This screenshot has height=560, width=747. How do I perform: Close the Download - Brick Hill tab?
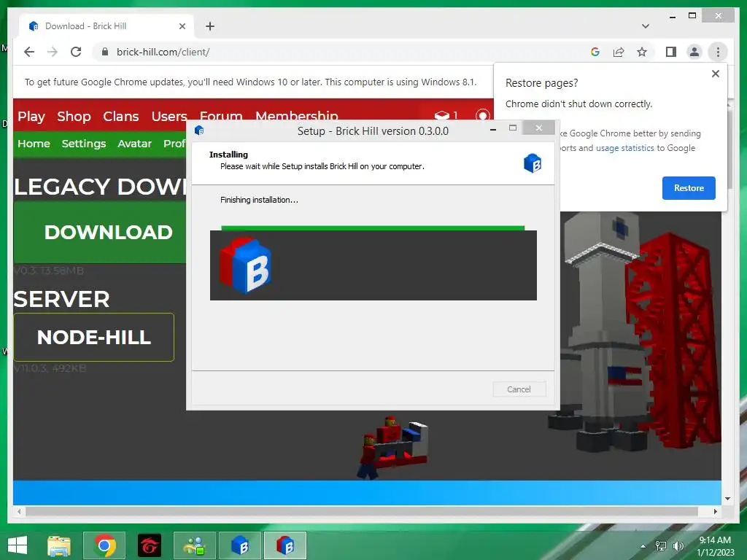coord(182,26)
